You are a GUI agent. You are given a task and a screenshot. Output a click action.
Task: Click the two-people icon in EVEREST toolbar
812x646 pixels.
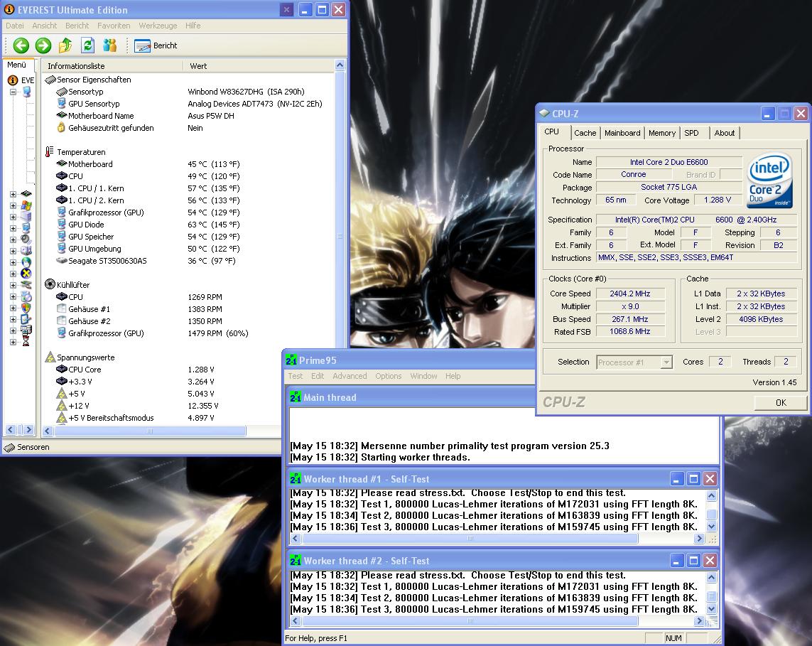(110, 45)
